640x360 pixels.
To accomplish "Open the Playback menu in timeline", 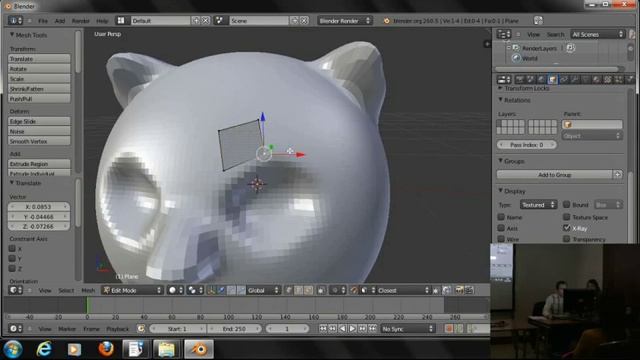I will (x=118, y=329).
